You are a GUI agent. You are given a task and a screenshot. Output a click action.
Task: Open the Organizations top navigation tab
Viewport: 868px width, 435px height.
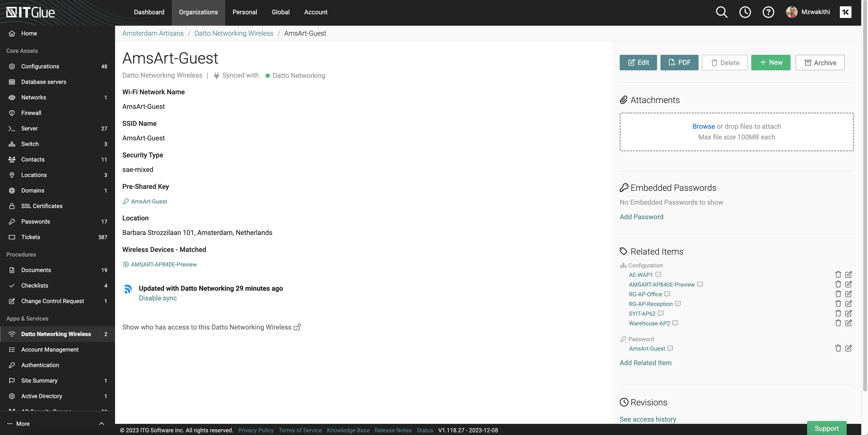click(198, 12)
